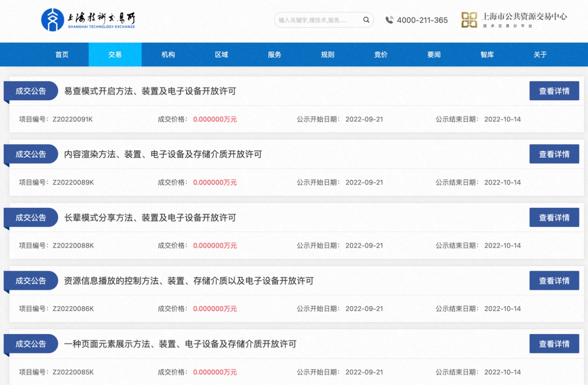Click the 关于 menu item
The width and height of the screenshot is (588, 385).
pos(540,54)
